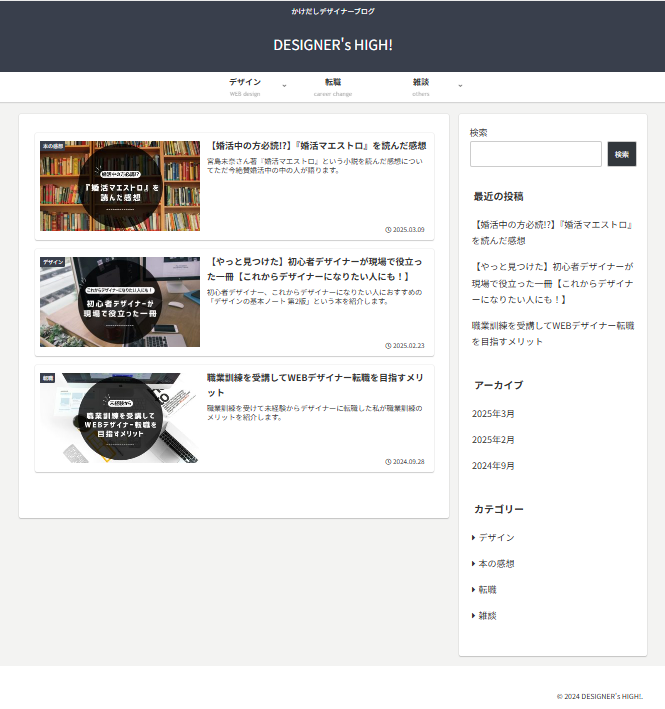The width and height of the screenshot is (665, 709).
Task: Expand the chevron next to デザイン menu
Action: click(x=284, y=87)
